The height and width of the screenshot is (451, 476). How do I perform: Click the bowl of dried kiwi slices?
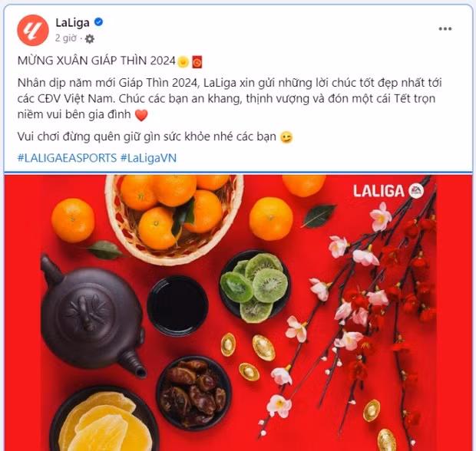[x=255, y=285]
